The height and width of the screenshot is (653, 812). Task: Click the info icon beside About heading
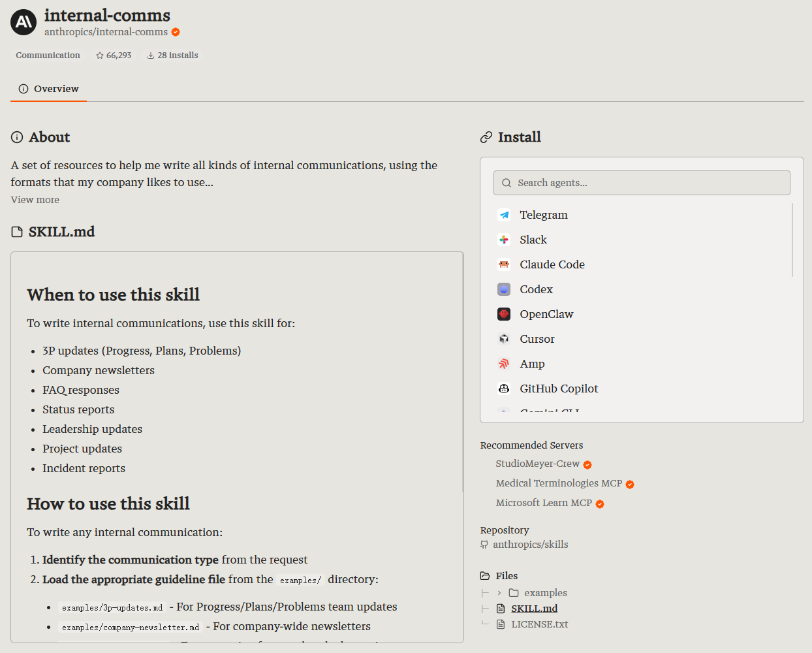pos(17,137)
